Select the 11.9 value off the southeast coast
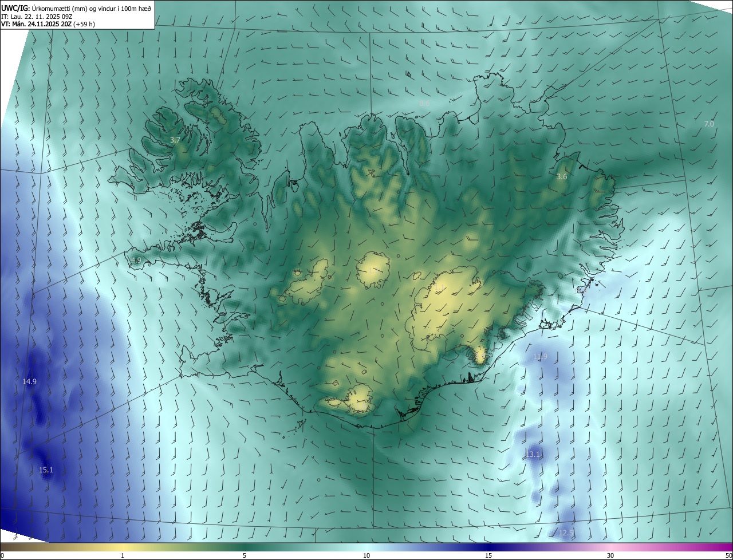Viewport: 733px width, 560px height. click(540, 356)
